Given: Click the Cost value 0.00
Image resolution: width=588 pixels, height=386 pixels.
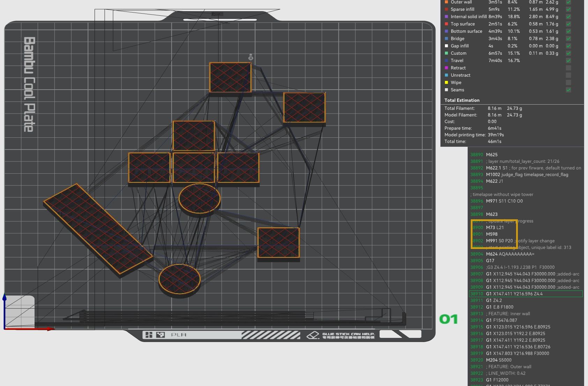Looking at the screenshot, I should tap(492, 122).
